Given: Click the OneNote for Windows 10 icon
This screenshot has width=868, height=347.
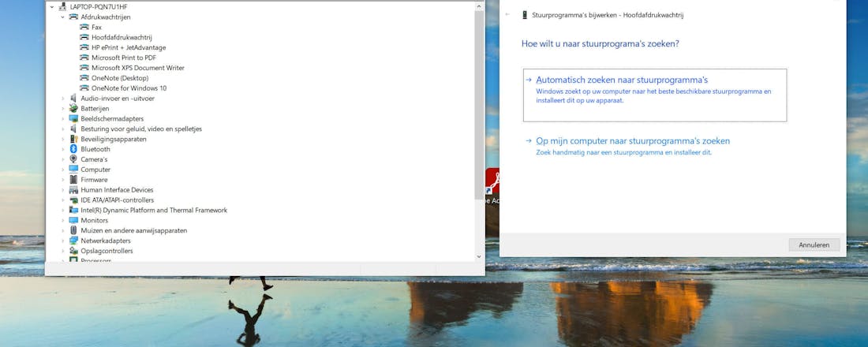Looking at the screenshot, I should click(84, 88).
